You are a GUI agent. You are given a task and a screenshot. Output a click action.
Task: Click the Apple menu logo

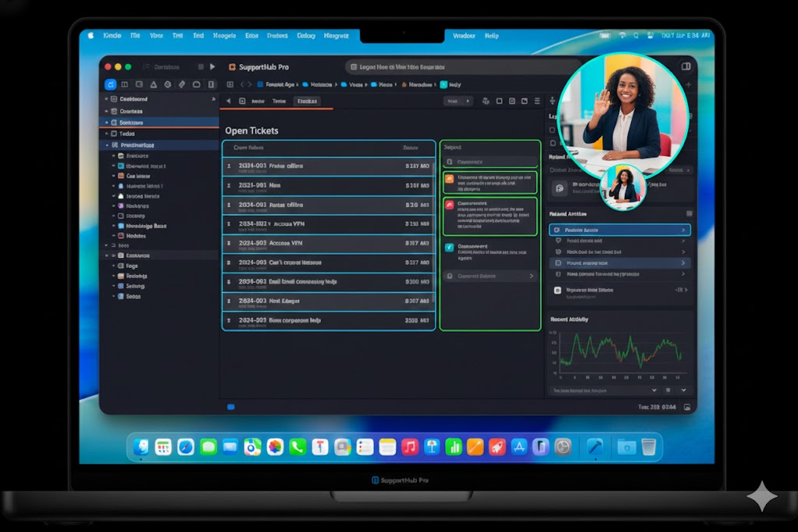[91, 36]
